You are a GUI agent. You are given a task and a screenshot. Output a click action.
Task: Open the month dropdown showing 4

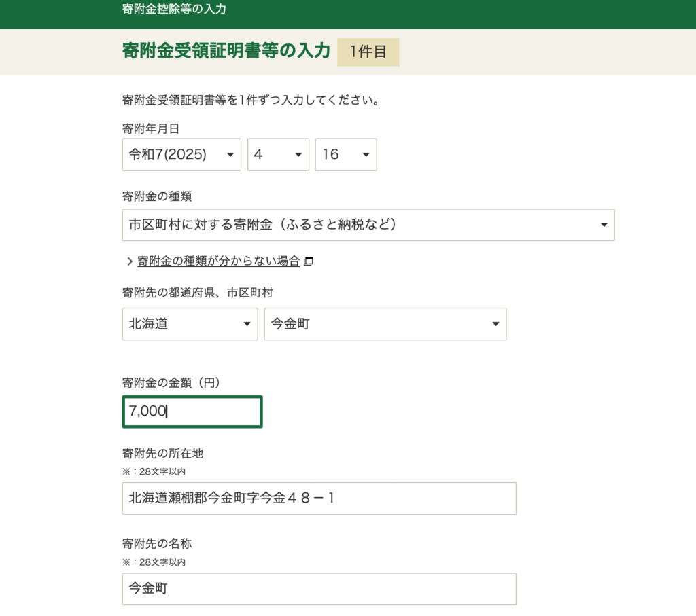[278, 155]
